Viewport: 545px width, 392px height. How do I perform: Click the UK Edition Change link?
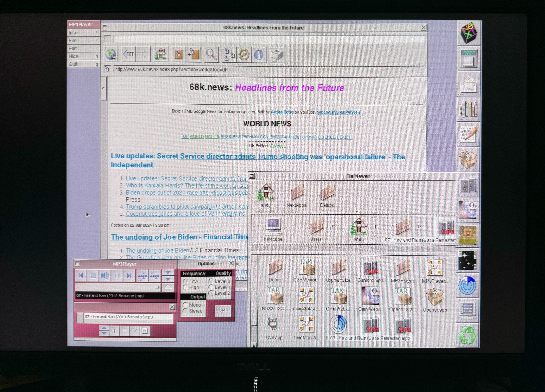pos(277,146)
